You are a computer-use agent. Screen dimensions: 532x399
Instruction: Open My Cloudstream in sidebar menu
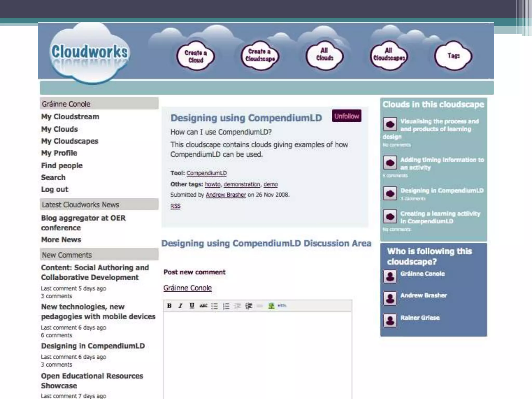[70, 117]
